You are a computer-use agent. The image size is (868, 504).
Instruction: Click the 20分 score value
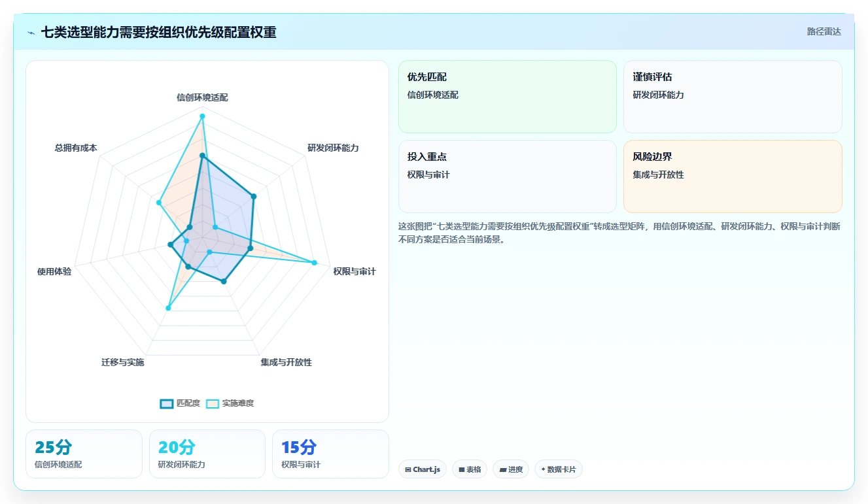(177, 447)
